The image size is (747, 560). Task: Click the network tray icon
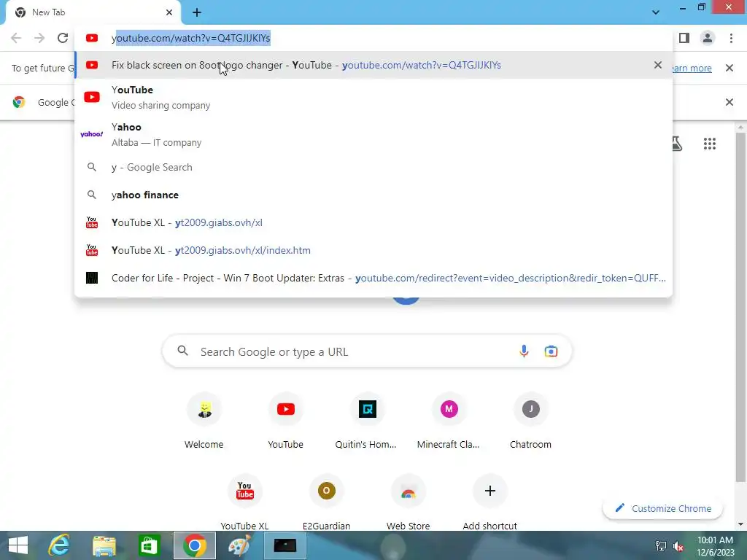661,546
